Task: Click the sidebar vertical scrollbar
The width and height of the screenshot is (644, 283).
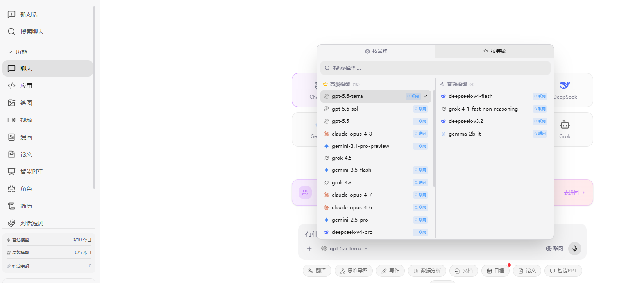Action: click(x=94, y=97)
